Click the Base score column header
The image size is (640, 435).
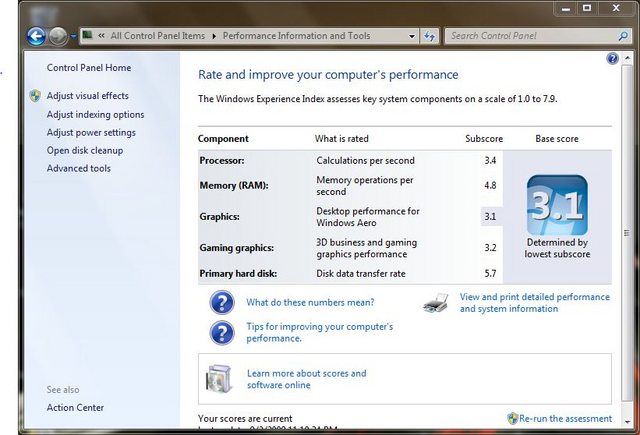(557, 139)
